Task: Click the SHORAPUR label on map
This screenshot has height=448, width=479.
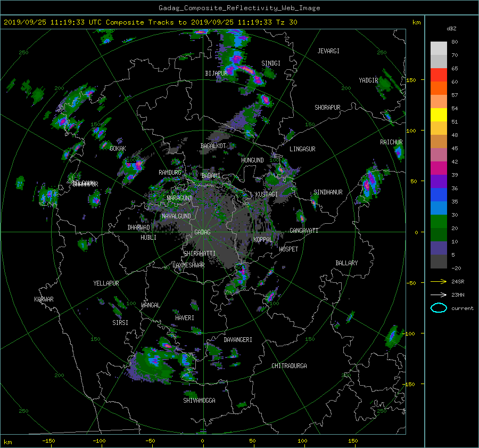Action: pyautogui.click(x=327, y=108)
